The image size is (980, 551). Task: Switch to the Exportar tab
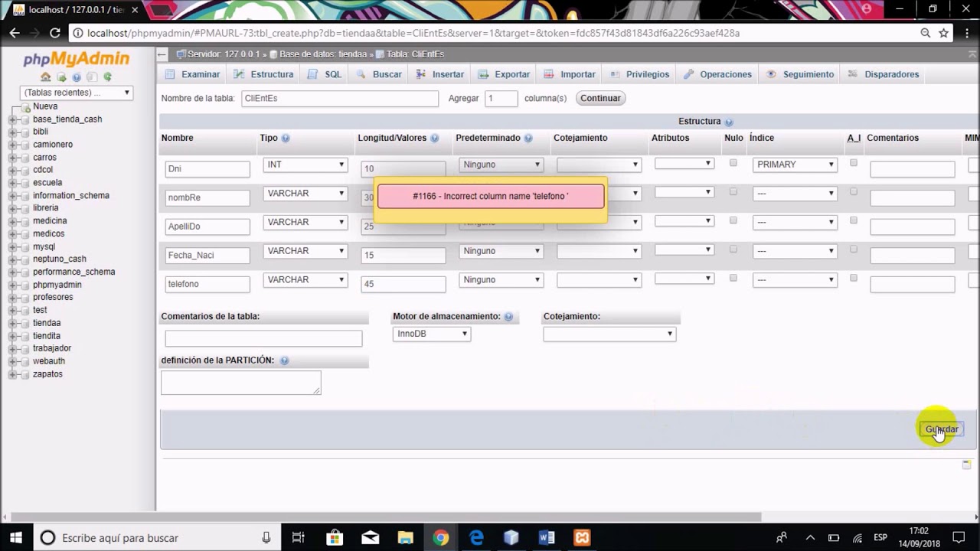(504, 74)
